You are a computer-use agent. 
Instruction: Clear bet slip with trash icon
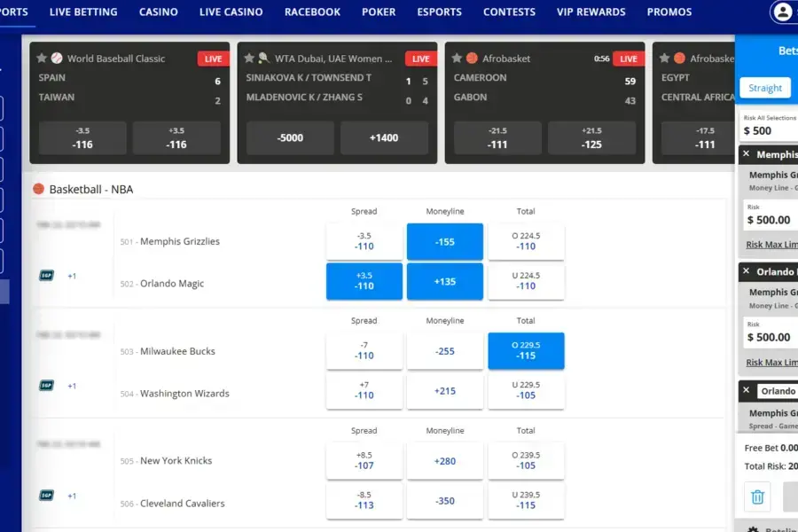point(757,497)
